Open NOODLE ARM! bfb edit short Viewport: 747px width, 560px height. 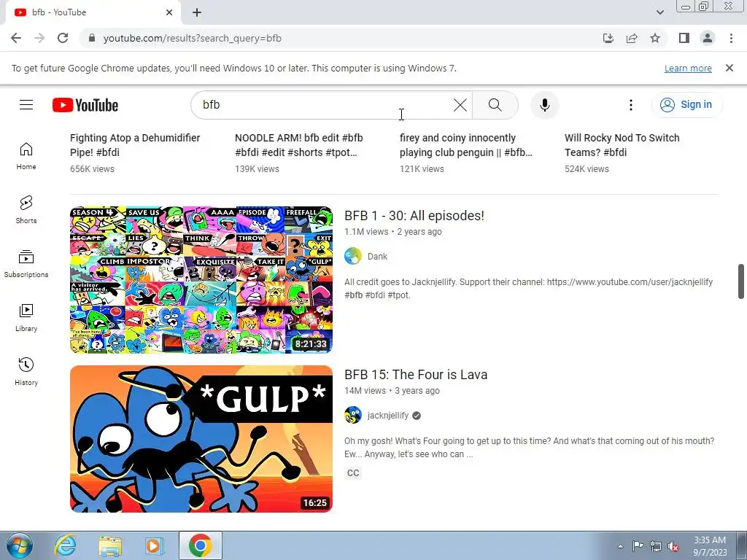[298, 145]
